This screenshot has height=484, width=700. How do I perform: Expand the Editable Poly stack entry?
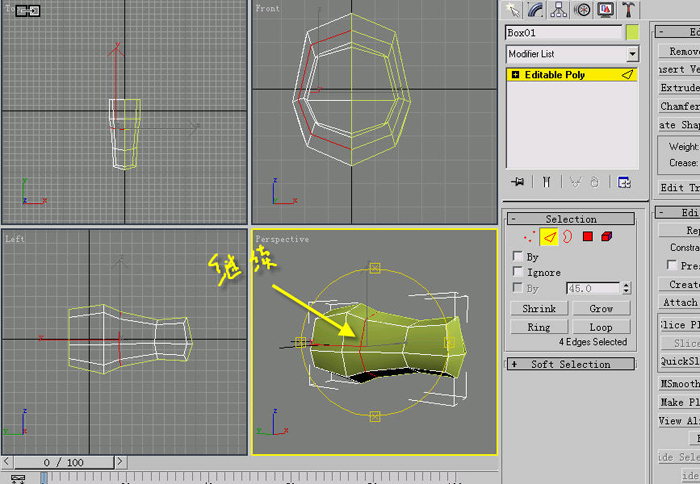(515, 75)
